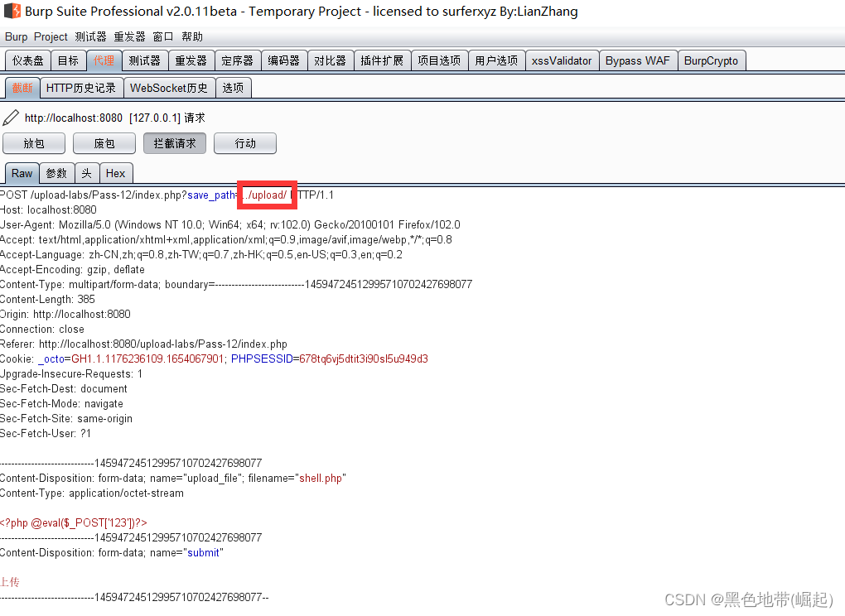Select the 代理 tab
The height and width of the screenshot is (616, 845).
coord(104,60)
